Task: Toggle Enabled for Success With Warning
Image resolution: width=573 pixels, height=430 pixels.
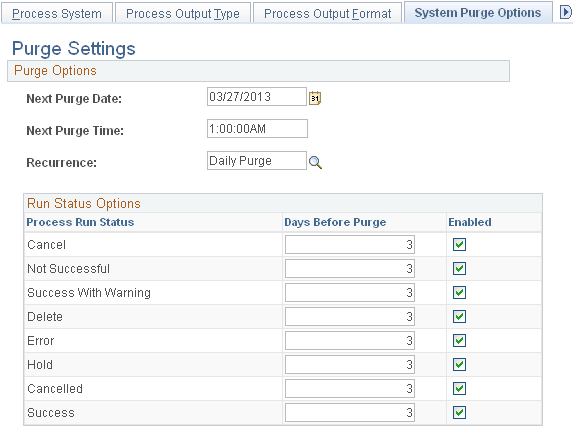Action: 459,292
